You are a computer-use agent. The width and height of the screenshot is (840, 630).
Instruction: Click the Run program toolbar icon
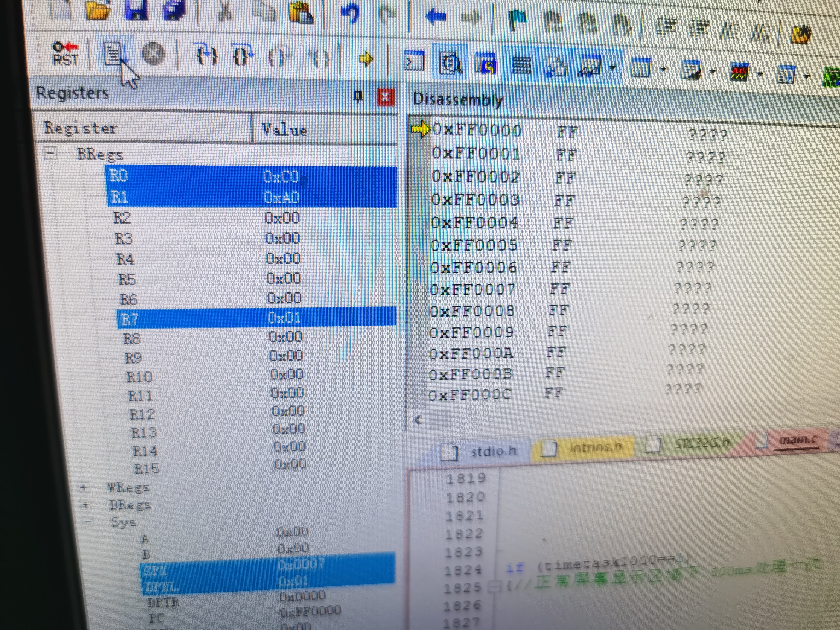click(115, 54)
